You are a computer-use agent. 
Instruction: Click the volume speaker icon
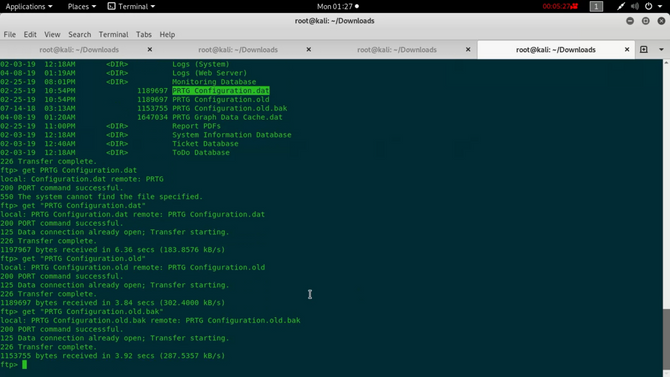(x=635, y=6)
